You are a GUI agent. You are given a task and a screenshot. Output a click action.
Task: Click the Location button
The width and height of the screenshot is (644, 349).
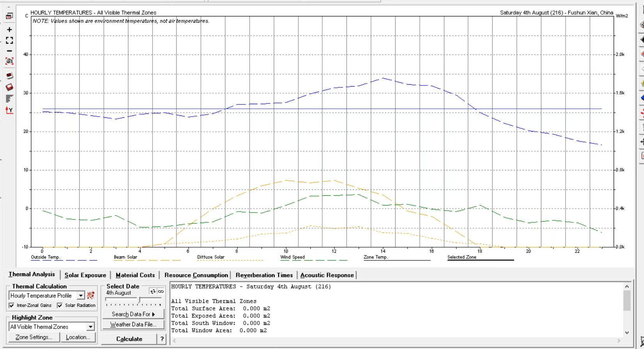[78, 337]
